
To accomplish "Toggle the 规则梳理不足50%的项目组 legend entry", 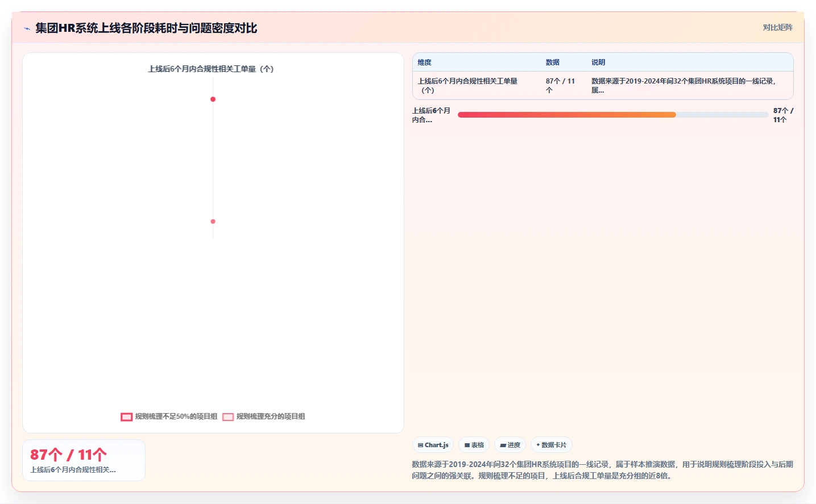I will (169, 416).
